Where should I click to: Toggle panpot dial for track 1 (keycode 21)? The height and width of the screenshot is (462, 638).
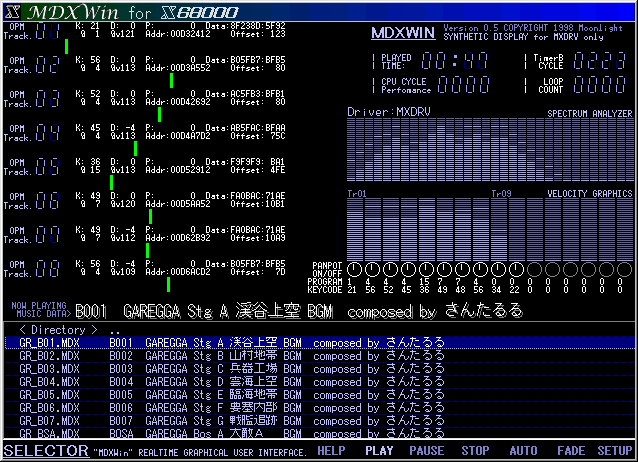(354, 269)
